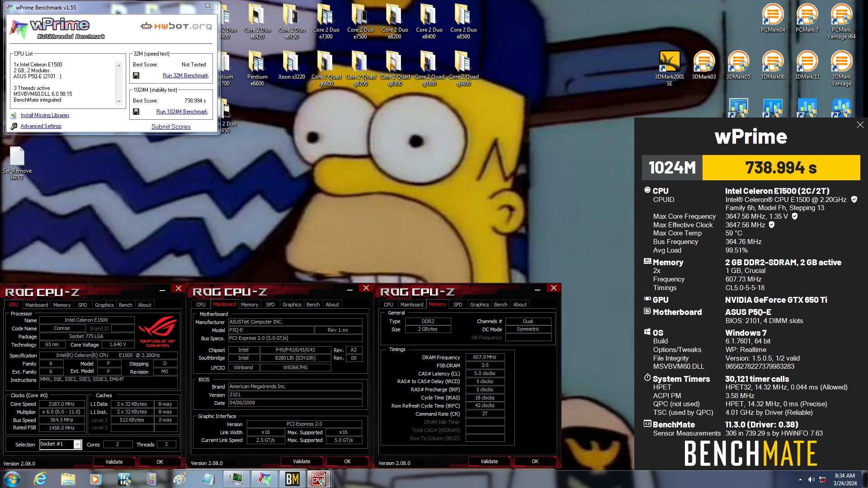Open the 3DMark05 desktop shortcut
Viewport: 868px width, 488px height.
click(x=738, y=65)
